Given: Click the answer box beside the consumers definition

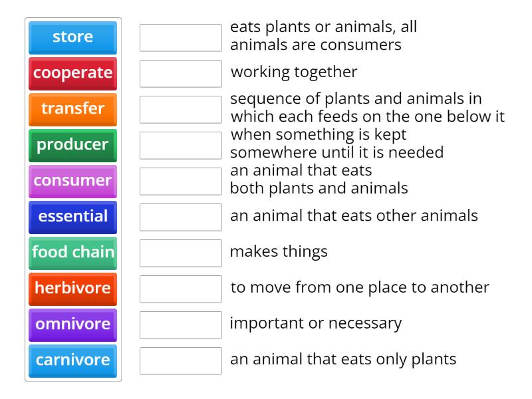Looking at the screenshot, I should point(180,38).
